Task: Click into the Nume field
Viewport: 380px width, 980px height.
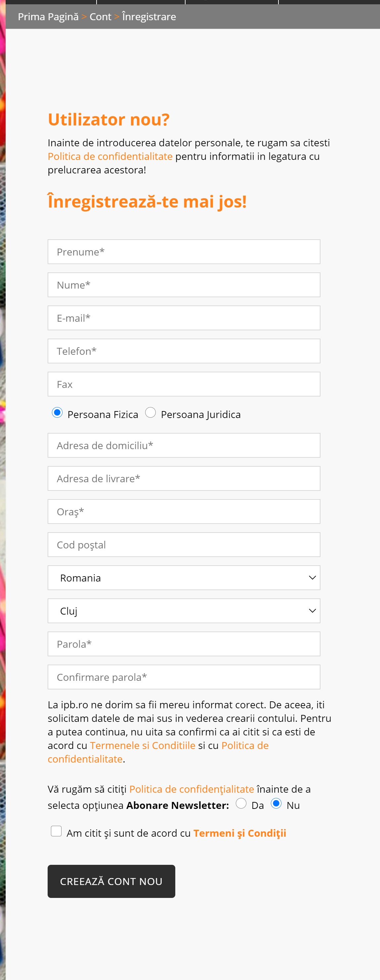Action: 184,285
